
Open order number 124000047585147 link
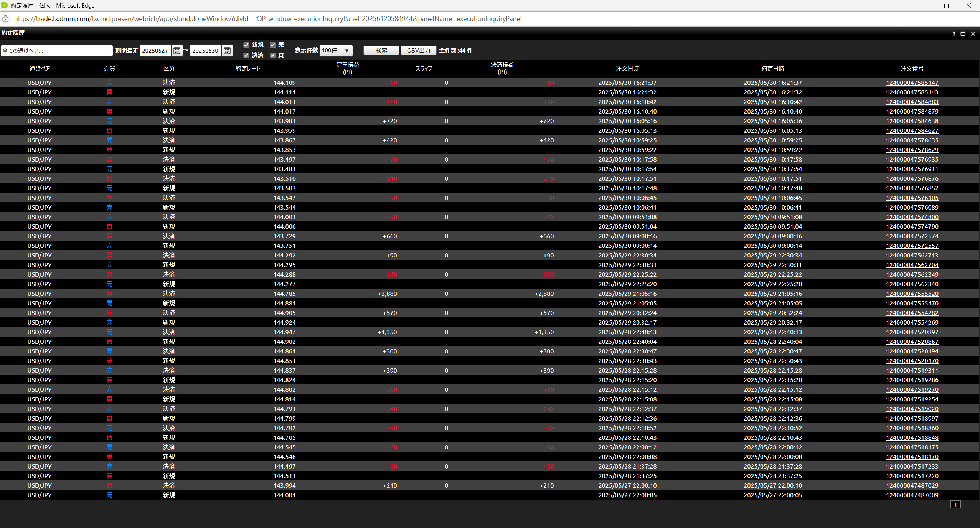click(912, 82)
